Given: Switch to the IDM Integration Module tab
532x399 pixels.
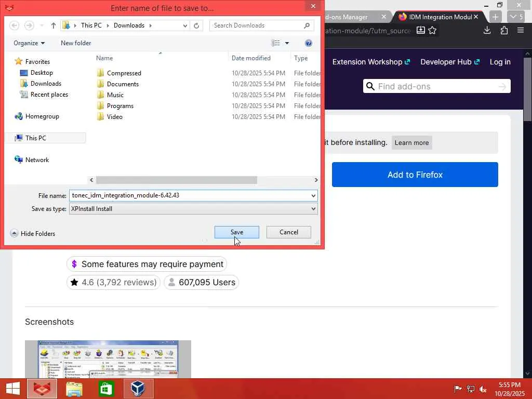Looking at the screenshot, I should (440, 17).
